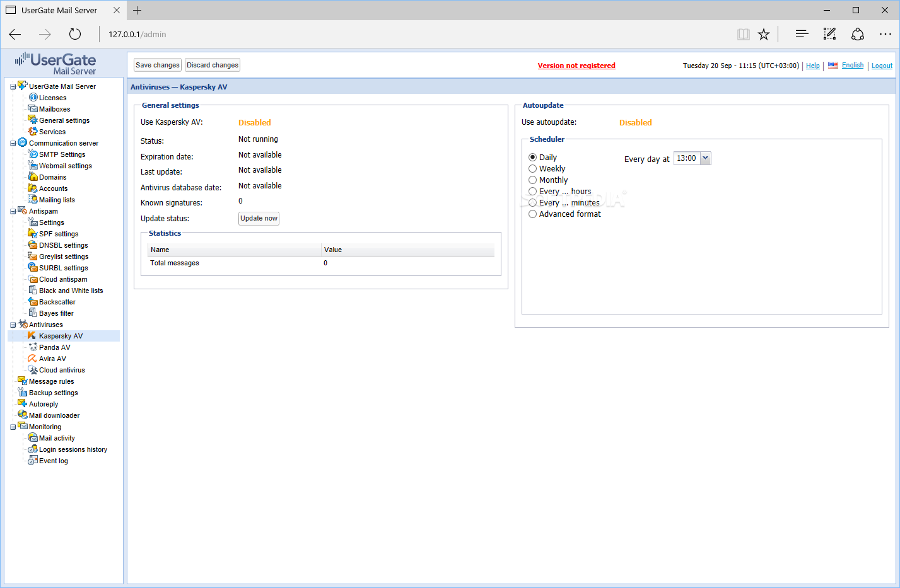
Task: Click the Bayes filter icon
Action: 33,313
